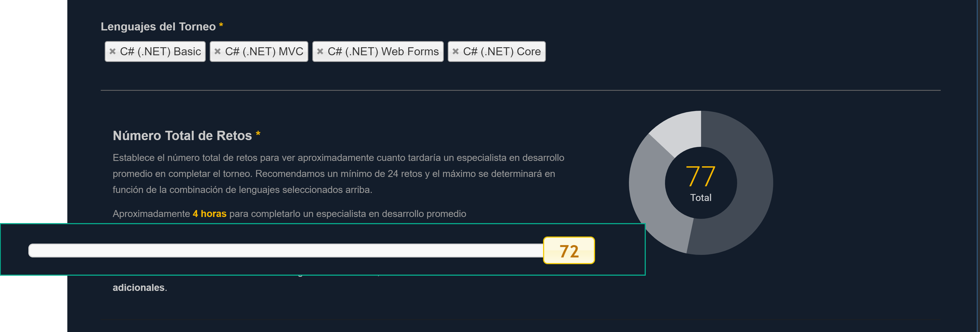Select the C# (.NET) Web Forms tag label
This screenshot has height=332, width=980.
coord(383,51)
